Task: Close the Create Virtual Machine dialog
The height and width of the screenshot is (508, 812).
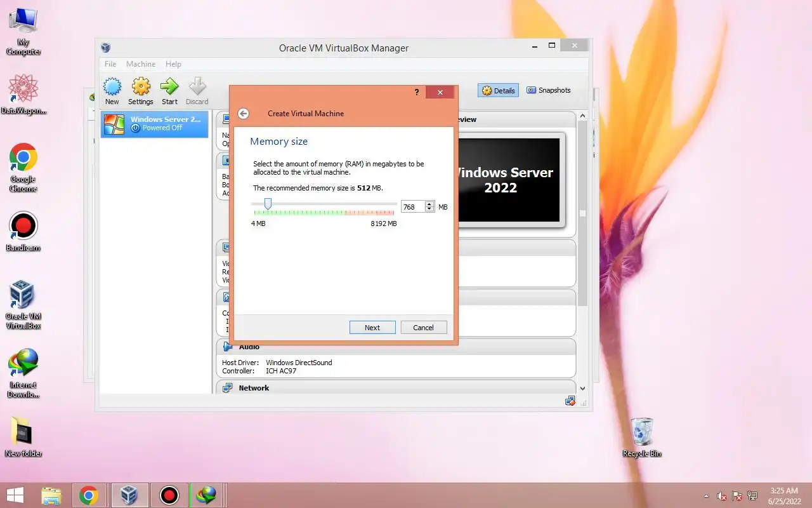Action: click(440, 92)
